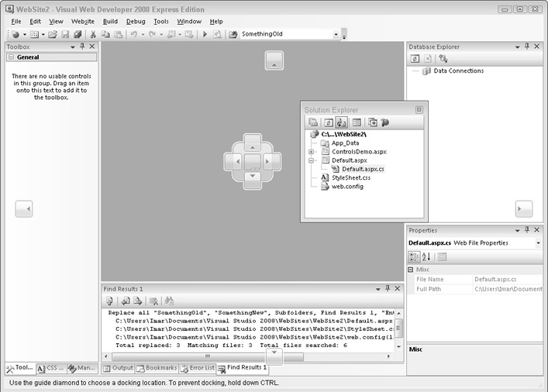This screenshot has height=392, width=548.
Task: Collapse the General toolbox group
Action: click(x=11, y=57)
